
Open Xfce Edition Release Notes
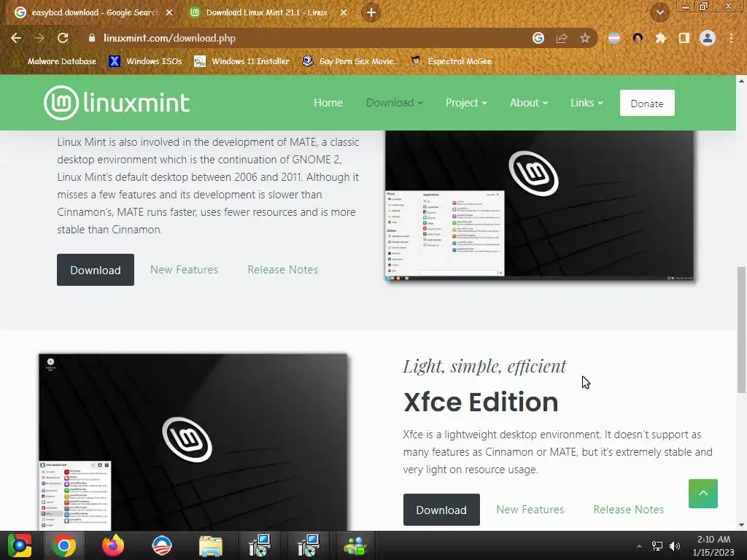(628, 510)
